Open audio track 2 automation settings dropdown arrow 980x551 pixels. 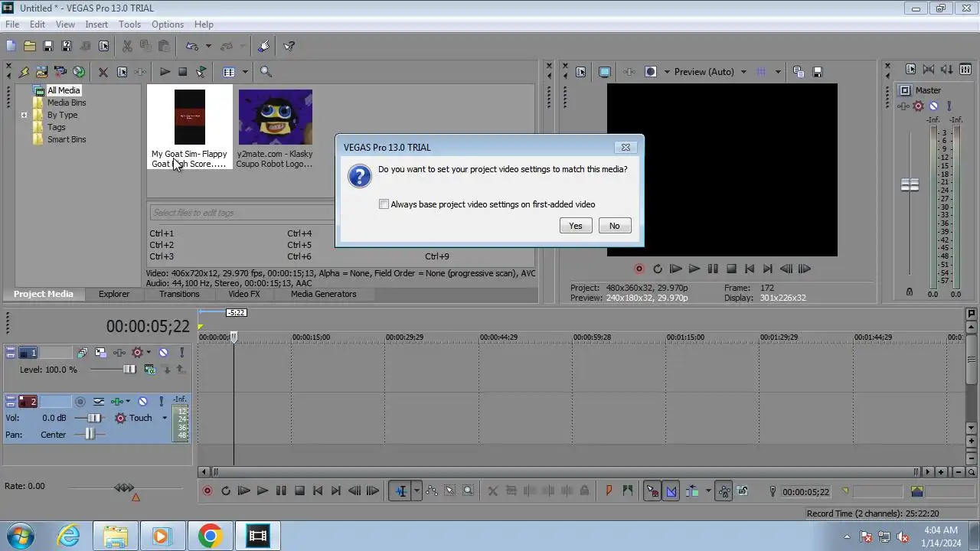pos(128,401)
